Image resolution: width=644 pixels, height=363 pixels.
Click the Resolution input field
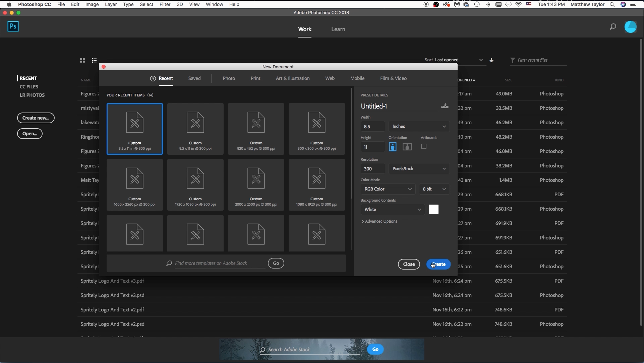pyautogui.click(x=373, y=169)
